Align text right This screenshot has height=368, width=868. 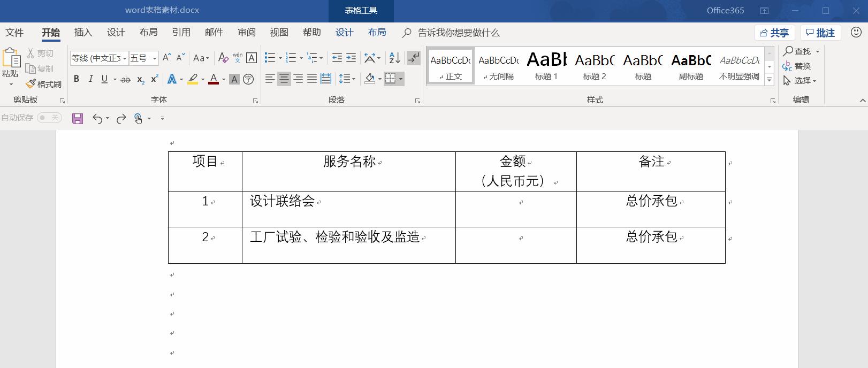pos(298,79)
